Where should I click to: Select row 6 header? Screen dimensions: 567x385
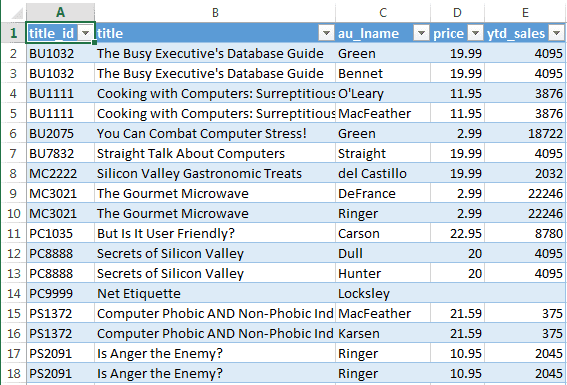point(13,133)
